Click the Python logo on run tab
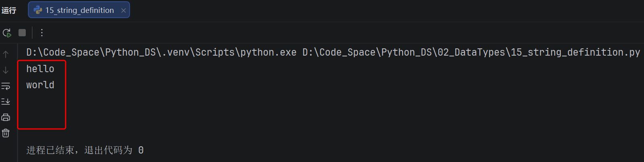644x162 pixels. pyautogui.click(x=38, y=10)
